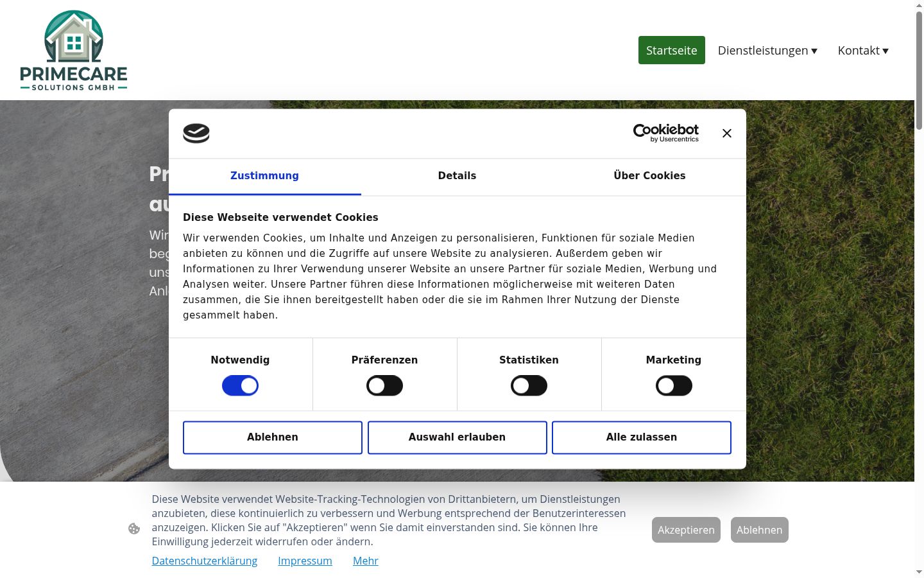Click the cookie icon in the bottom banner
This screenshot has width=924, height=578.
[134, 529]
